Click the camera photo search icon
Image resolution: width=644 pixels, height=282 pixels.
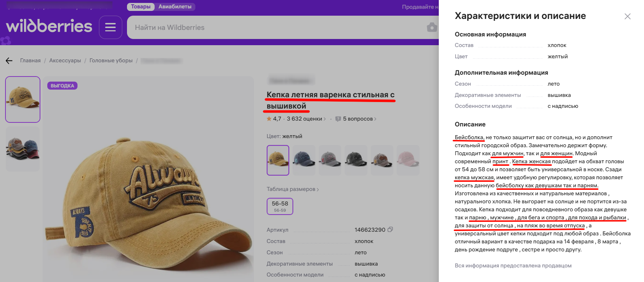pyautogui.click(x=432, y=27)
